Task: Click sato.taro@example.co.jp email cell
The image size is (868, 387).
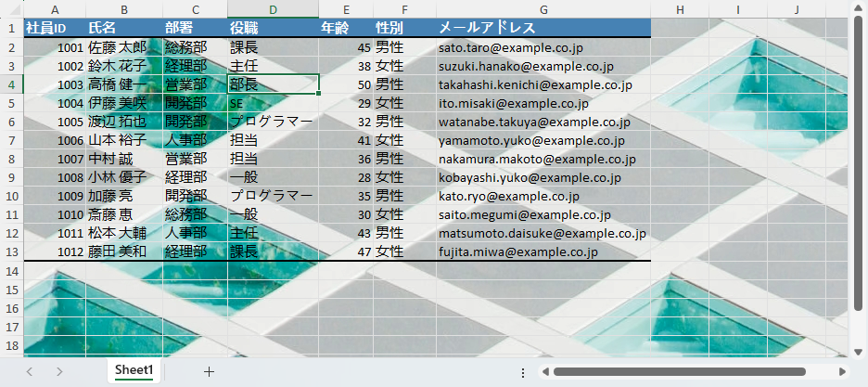Action: [x=543, y=47]
